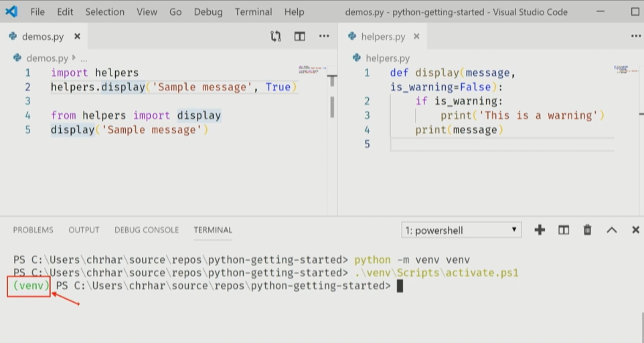Close the demos.py tab
This screenshot has width=644, height=343.
pos(77,37)
